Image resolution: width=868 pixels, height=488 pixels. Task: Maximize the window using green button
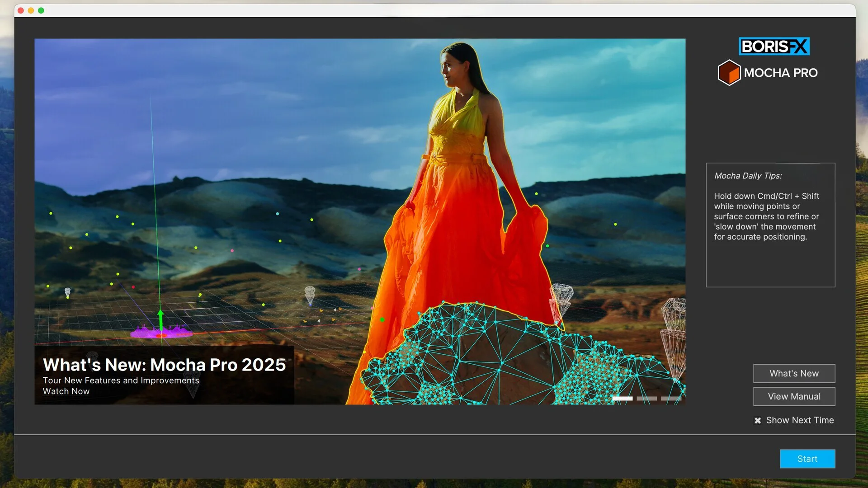pos(41,10)
